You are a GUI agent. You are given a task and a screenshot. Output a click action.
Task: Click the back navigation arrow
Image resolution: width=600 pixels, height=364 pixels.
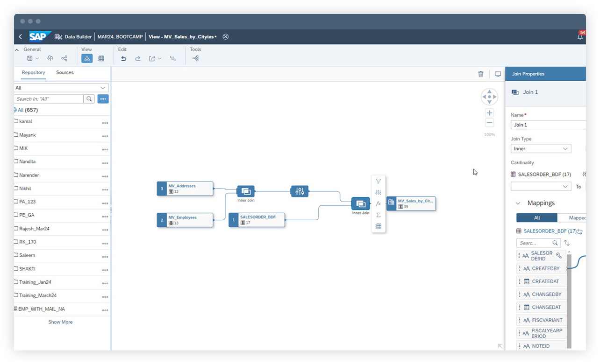(x=20, y=36)
